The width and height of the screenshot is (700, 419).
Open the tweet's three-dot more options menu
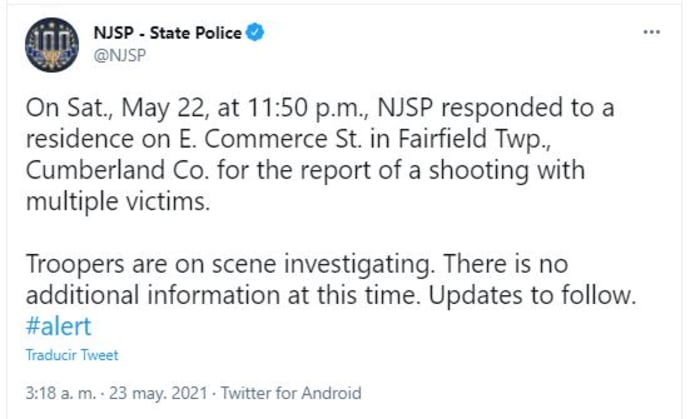652,32
